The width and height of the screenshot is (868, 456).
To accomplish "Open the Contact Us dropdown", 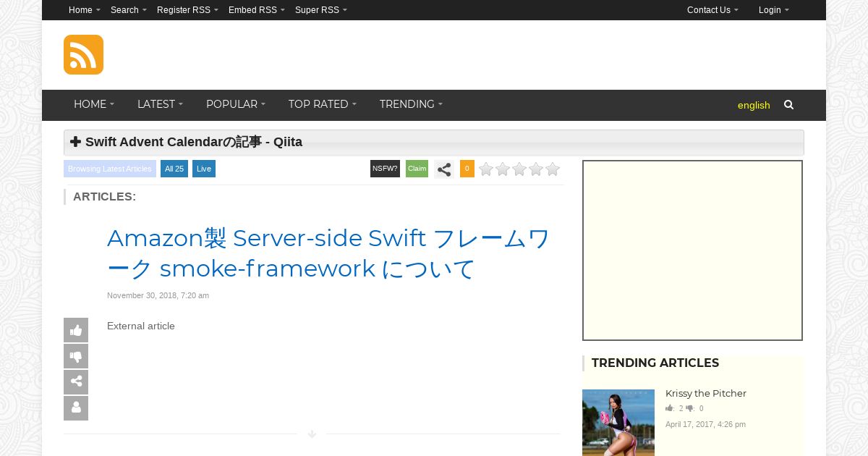I will (712, 10).
